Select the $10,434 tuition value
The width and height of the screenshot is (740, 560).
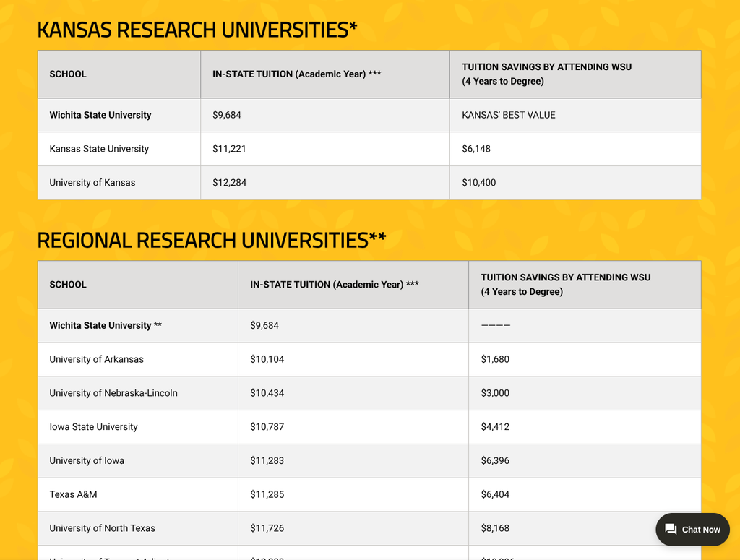tap(267, 393)
